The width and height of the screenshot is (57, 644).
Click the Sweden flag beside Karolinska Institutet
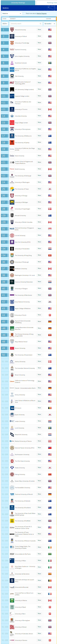pos(50,63)
